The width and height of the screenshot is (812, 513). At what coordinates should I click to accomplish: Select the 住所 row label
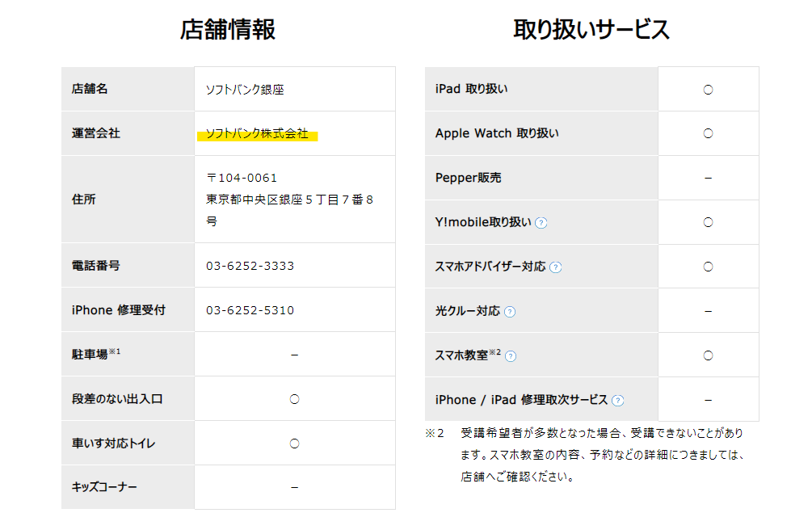click(x=83, y=200)
